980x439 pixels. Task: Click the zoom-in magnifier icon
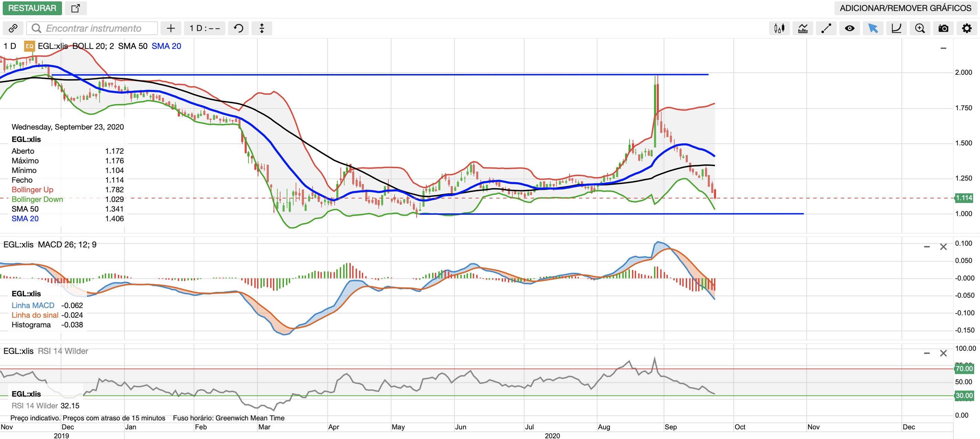coord(920,28)
